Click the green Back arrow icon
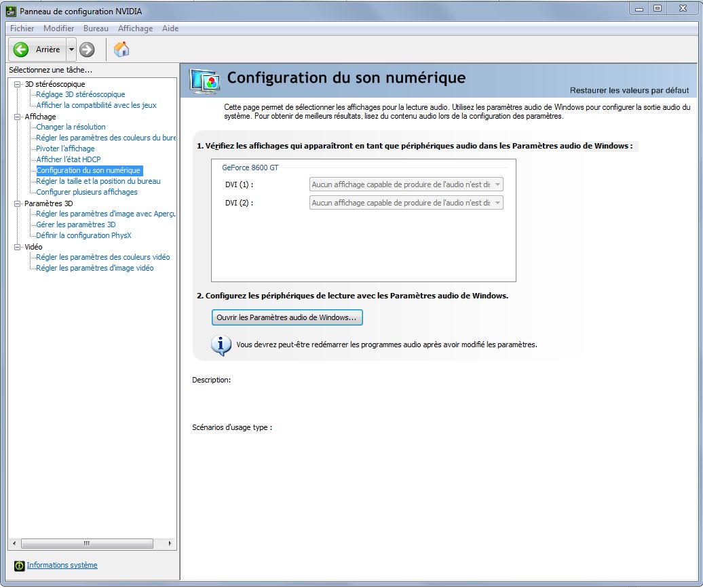This screenshot has height=588, width=703. coord(21,50)
